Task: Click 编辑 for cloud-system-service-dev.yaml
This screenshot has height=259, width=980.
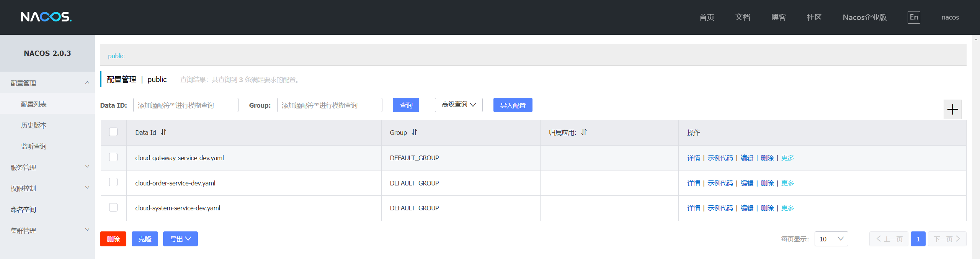Action: coord(746,208)
